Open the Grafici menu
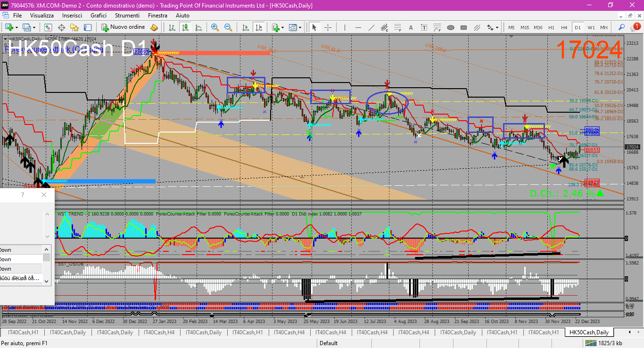 [x=99, y=16]
